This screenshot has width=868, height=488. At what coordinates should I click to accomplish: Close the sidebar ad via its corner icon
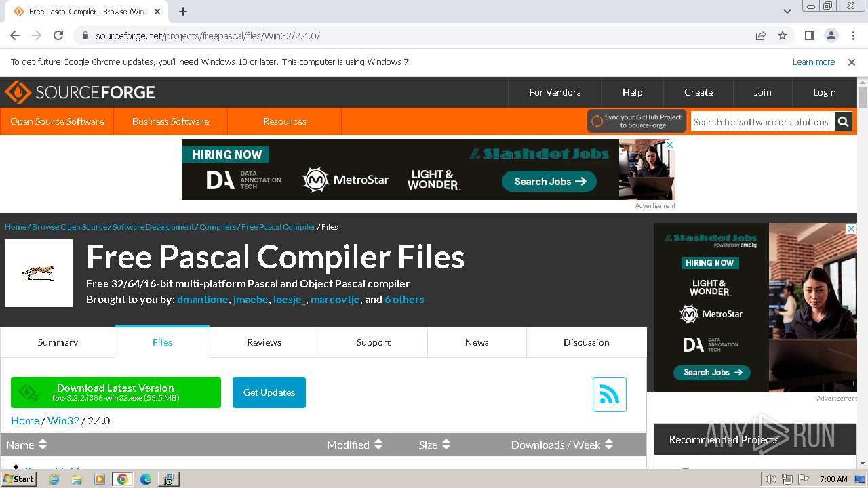click(x=852, y=229)
